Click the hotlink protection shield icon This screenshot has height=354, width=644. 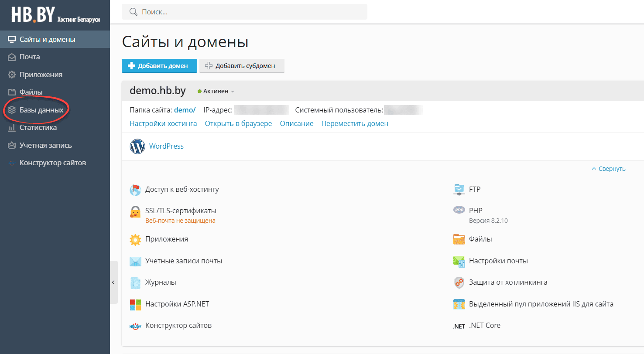(x=459, y=283)
